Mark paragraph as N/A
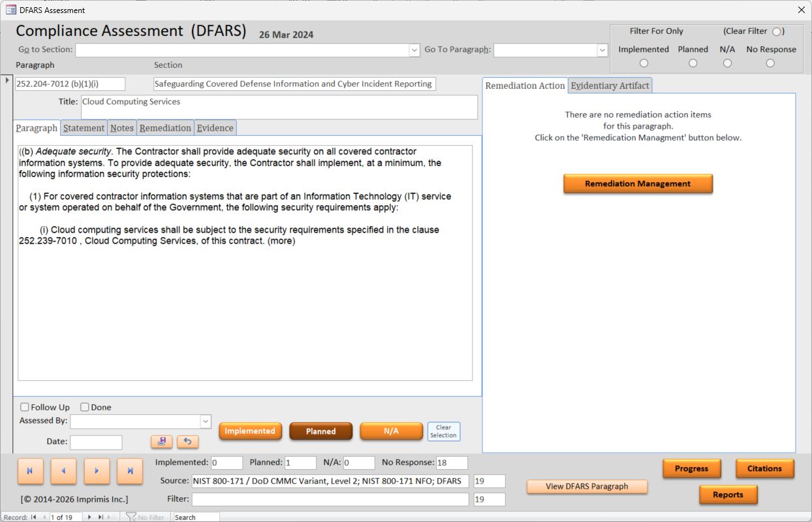 [391, 431]
